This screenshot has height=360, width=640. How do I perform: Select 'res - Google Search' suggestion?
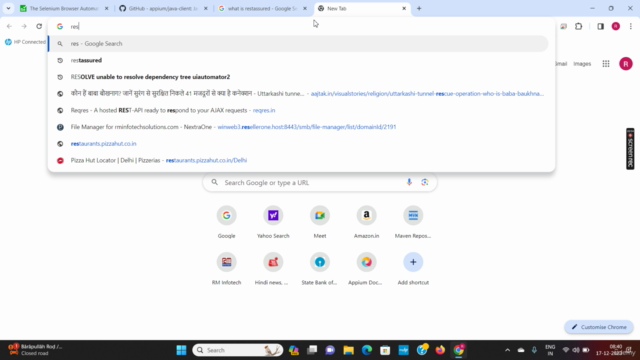[x=298, y=44]
